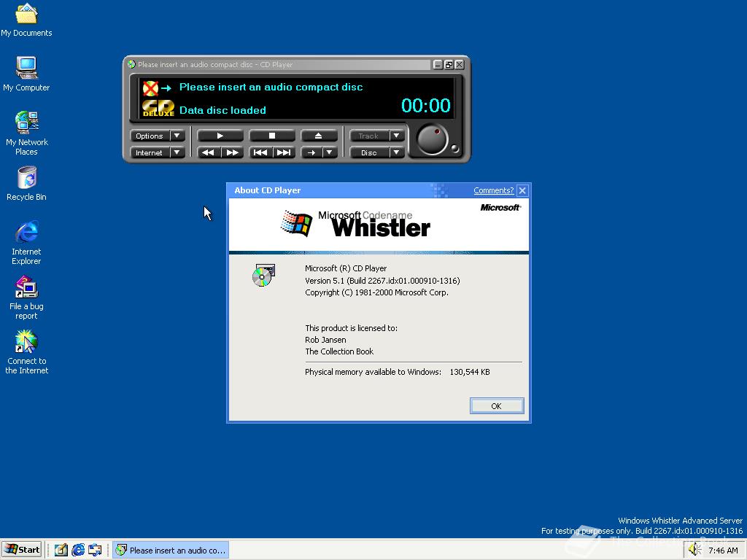Open the Internet menu button
Image resolution: width=747 pixels, height=560 pixels.
(x=150, y=152)
